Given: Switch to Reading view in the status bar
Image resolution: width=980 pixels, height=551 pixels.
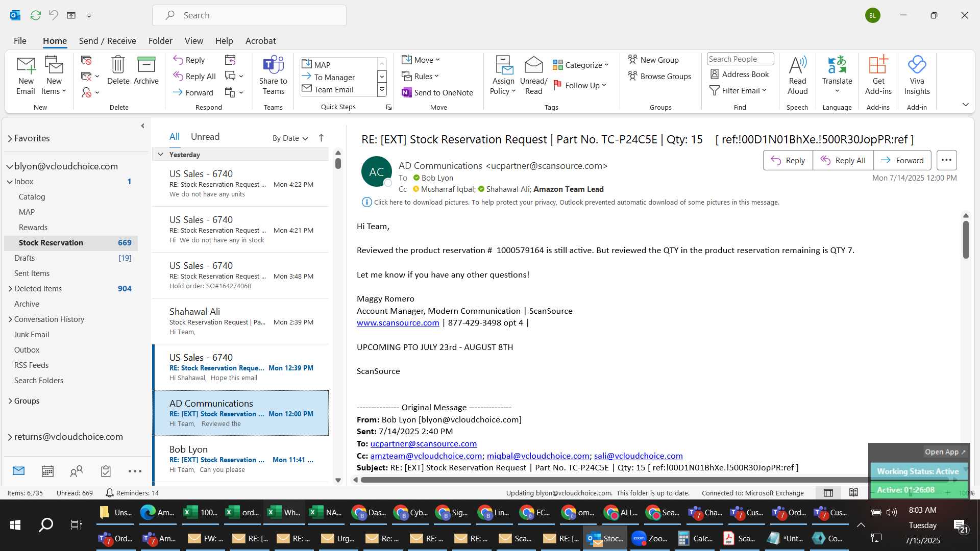Looking at the screenshot, I should [853, 493].
